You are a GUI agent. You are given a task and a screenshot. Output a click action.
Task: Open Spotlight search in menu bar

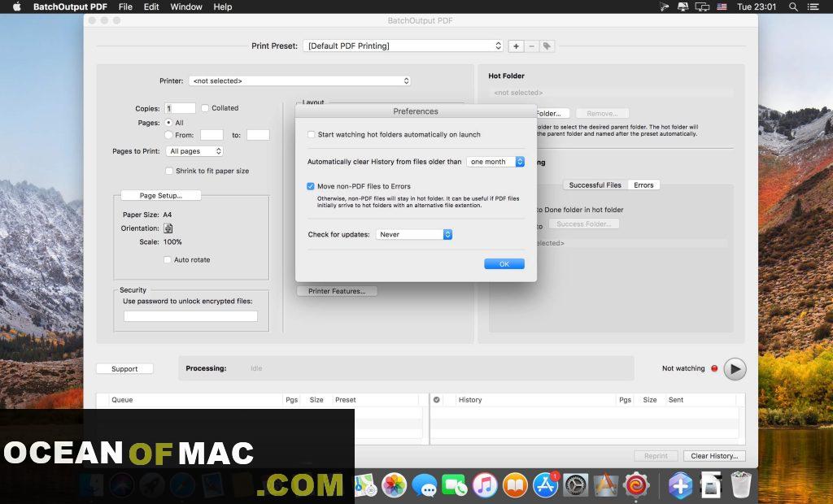pyautogui.click(x=793, y=7)
